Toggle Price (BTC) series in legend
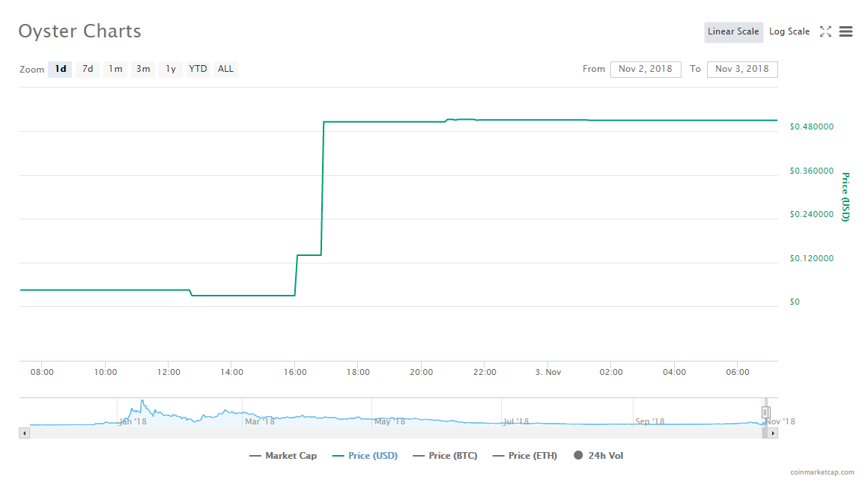868x485 pixels. point(445,456)
